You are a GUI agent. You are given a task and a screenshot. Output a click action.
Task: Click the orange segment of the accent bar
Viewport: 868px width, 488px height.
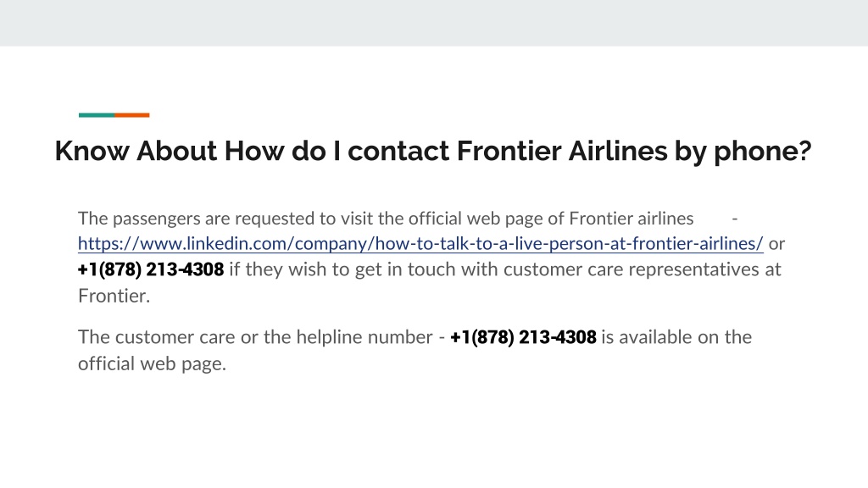click(131, 115)
